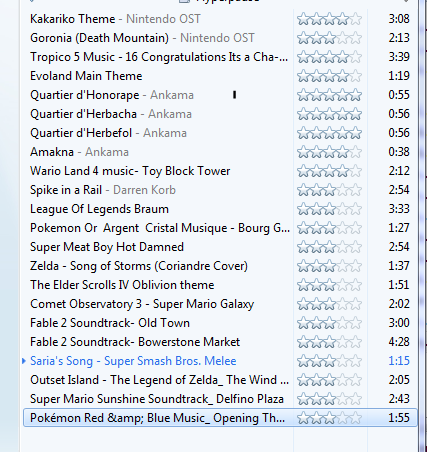The height and width of the screenshot is (452, 427).
Task: Rate Spike in a Rail four stars
Action: 343,190
